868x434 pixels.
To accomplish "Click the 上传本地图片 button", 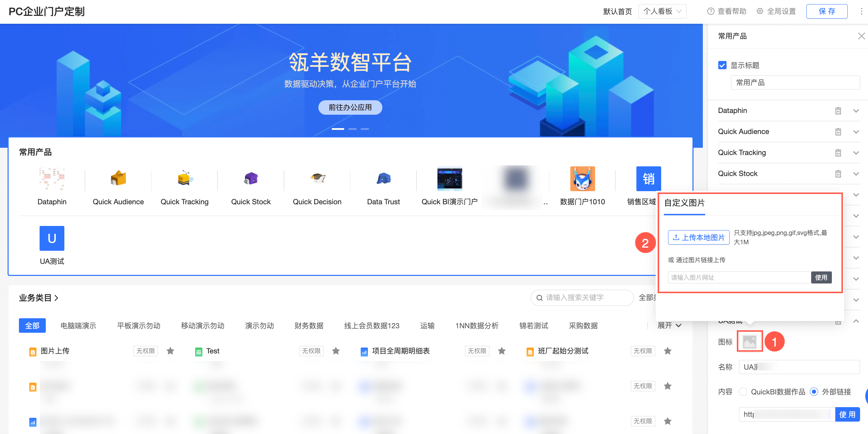I will 699,237.
